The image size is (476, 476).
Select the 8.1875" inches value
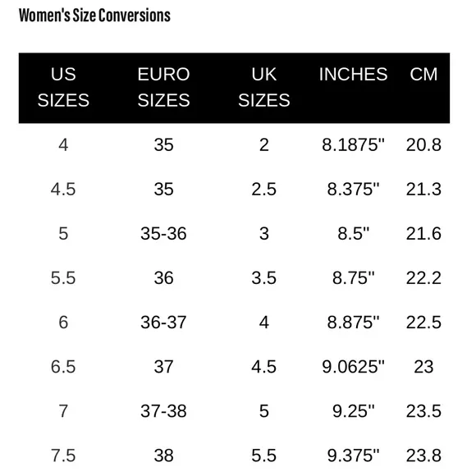click(353, 144)
